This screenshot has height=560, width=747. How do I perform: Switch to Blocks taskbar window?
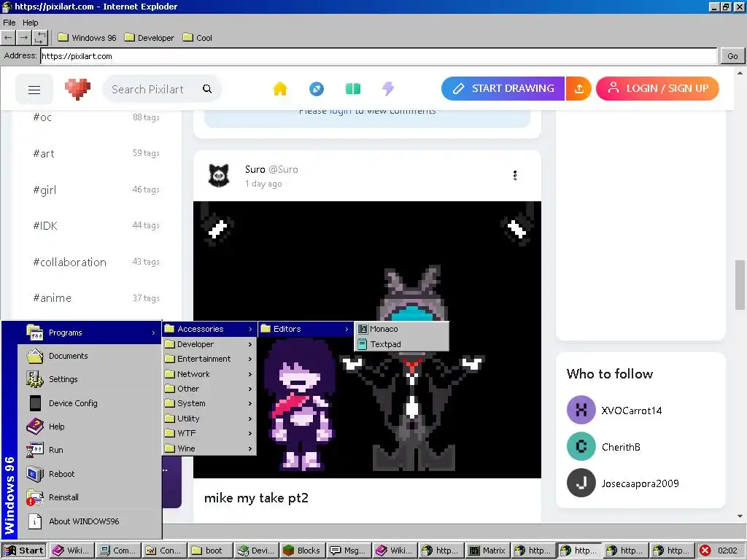click(x=301, y=551)
